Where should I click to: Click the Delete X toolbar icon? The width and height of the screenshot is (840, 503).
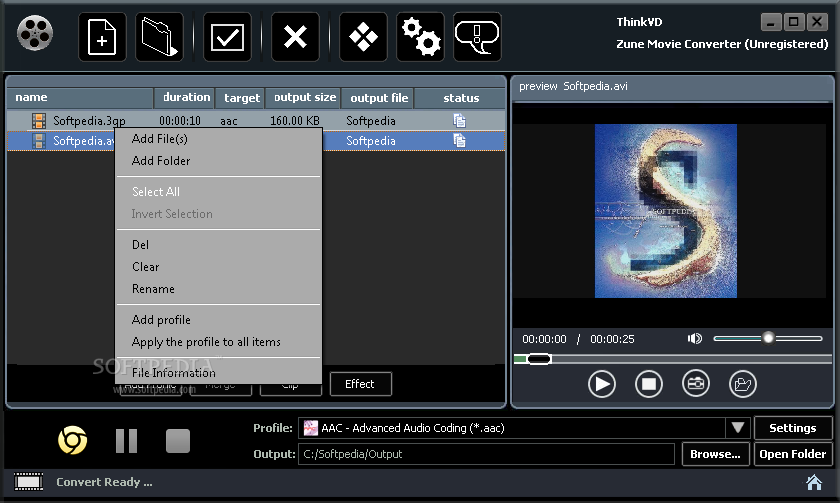295,37
